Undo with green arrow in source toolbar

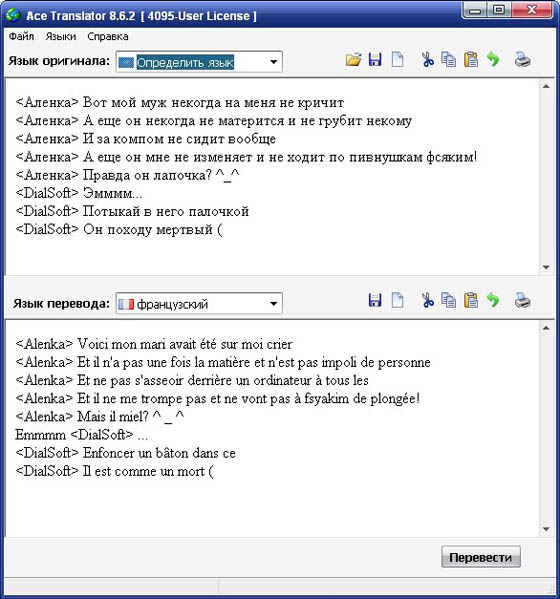[x=493, y=60]
